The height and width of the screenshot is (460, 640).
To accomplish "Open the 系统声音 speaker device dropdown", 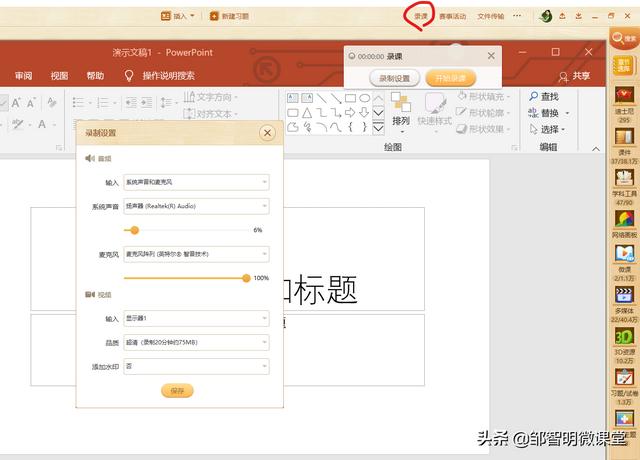I will [196, 206].
